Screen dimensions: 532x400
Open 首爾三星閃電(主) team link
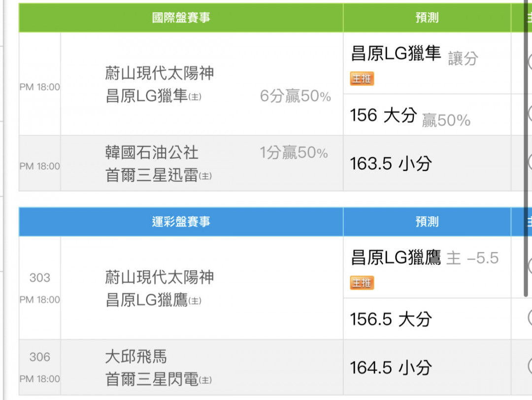pos(159,379)
